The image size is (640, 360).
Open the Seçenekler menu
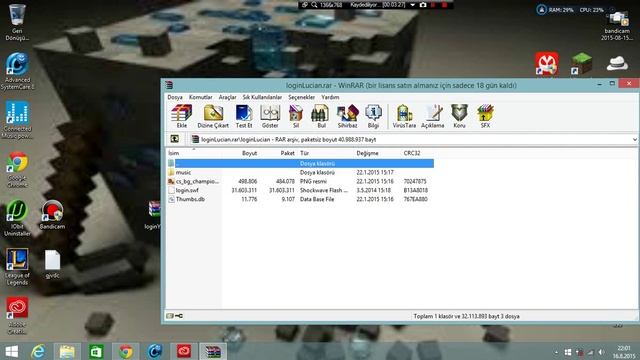(301, 97)
